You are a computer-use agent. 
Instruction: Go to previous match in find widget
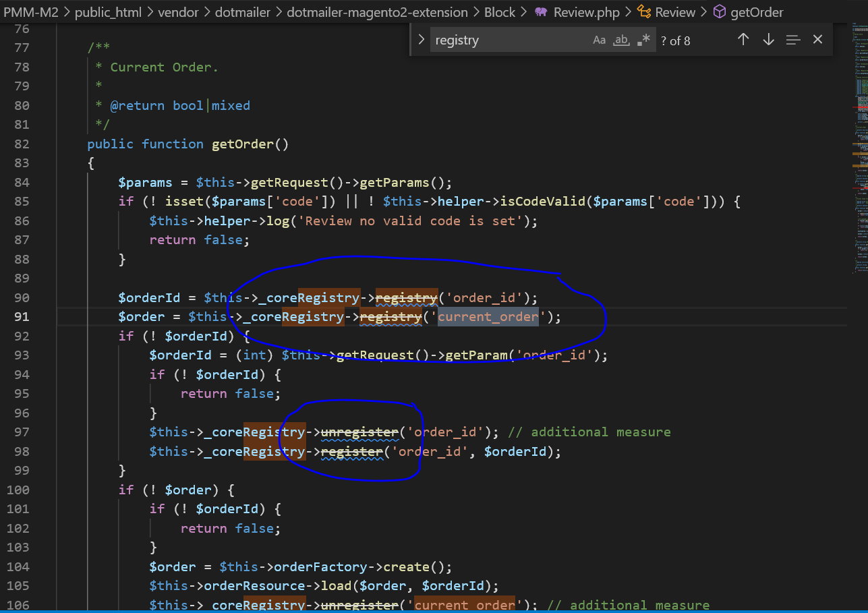point(743,40)
